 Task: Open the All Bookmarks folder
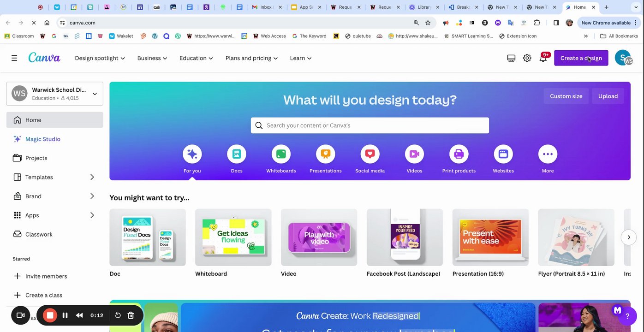(x=619, y=36)
